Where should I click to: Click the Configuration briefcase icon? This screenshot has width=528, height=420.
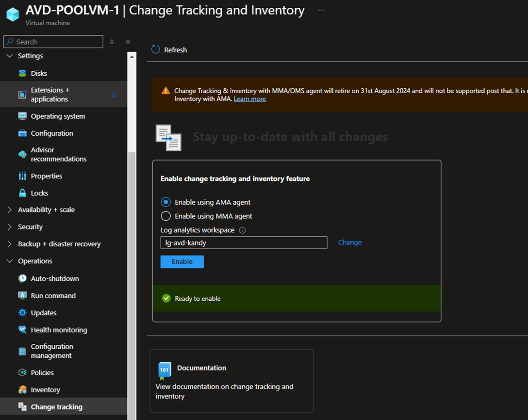click(22, 133)
